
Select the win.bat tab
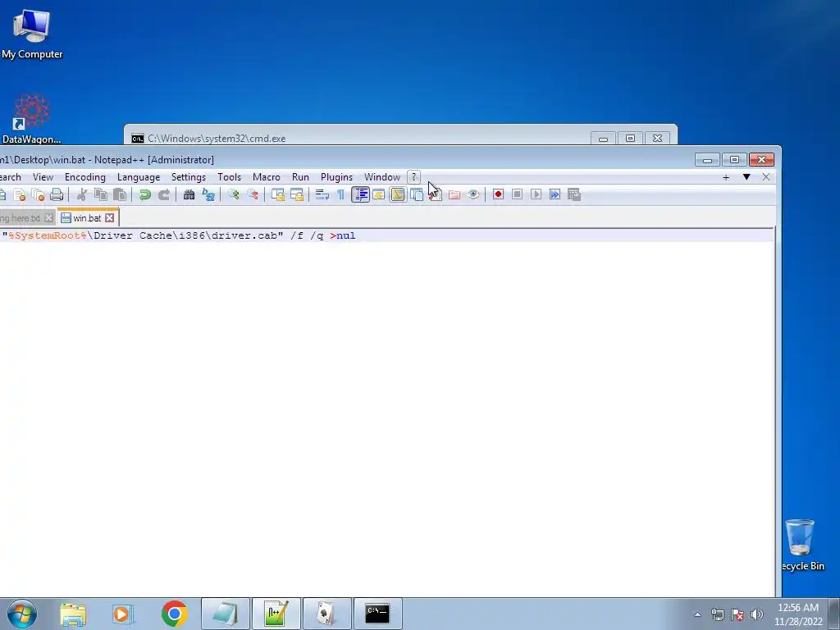tap(87, 218)
